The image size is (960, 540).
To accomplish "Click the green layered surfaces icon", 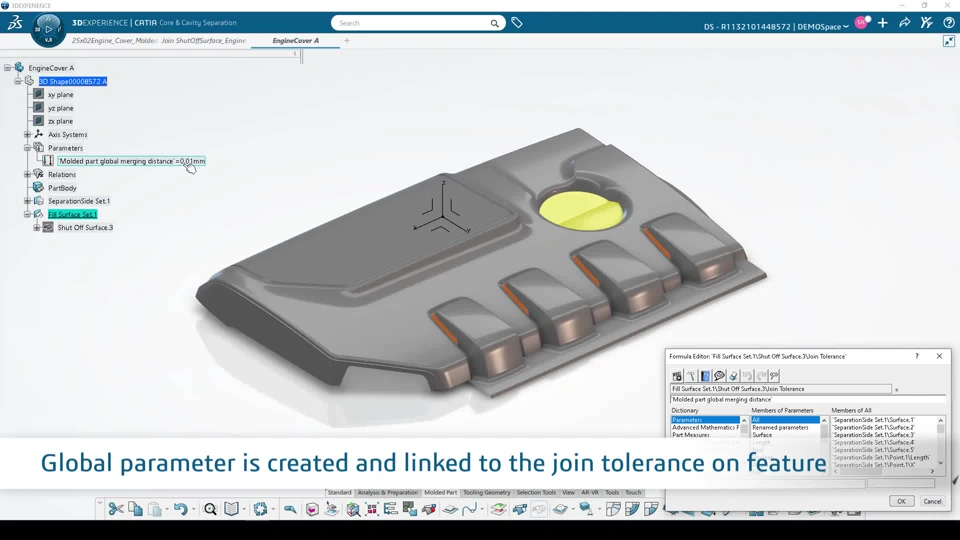I will coord(498,509).
